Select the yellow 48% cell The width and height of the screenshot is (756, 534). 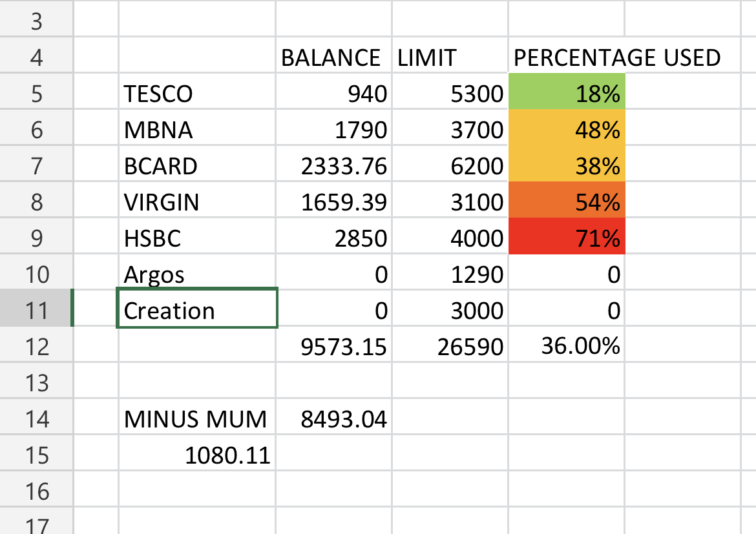click(x=567, y=128)
